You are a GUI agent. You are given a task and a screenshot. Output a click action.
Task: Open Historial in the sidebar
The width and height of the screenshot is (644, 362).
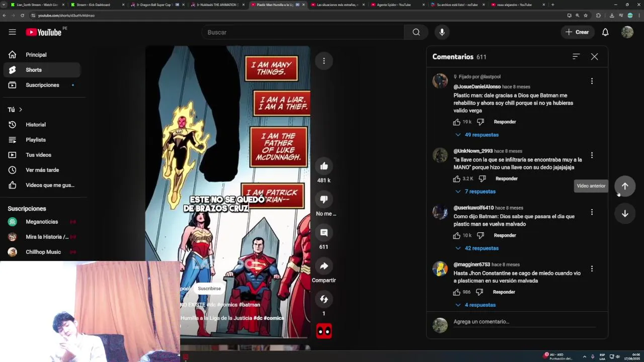[42, 125]
